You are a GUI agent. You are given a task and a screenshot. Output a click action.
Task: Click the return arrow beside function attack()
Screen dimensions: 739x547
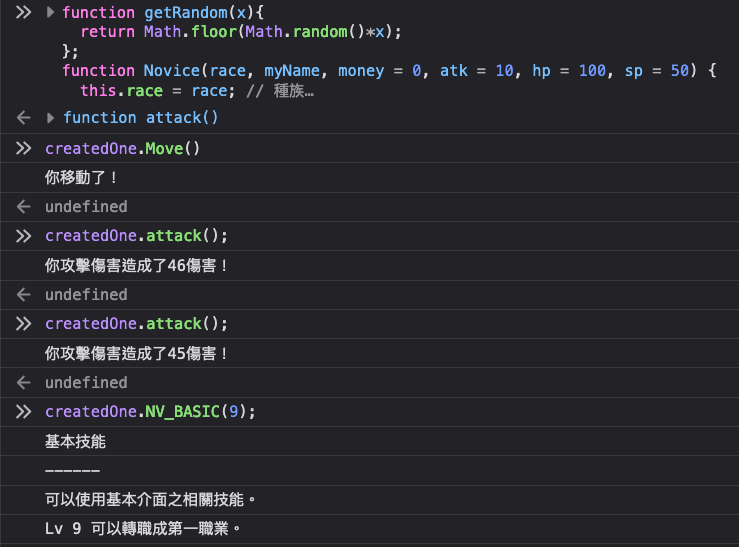(23, 118)
